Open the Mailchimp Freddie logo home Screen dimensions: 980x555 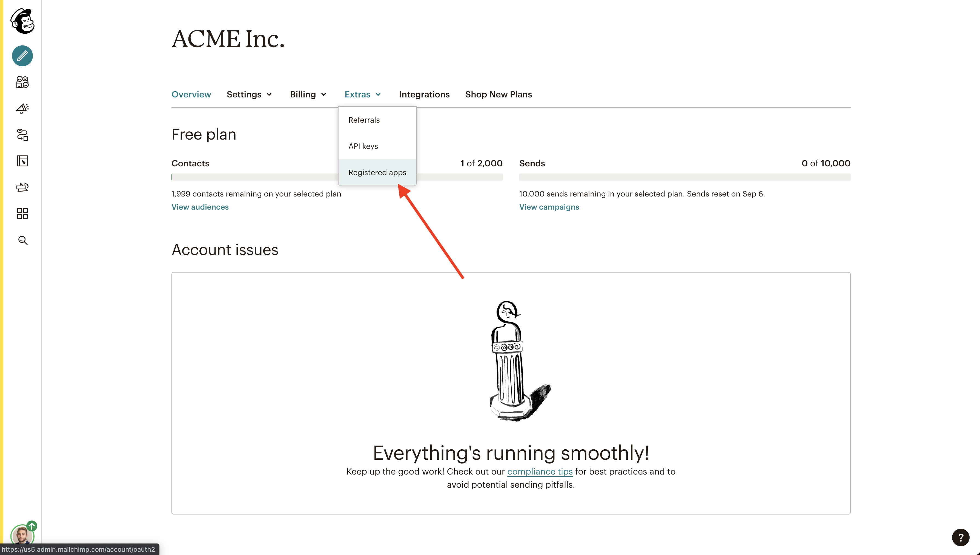click(x=22, y=21)
